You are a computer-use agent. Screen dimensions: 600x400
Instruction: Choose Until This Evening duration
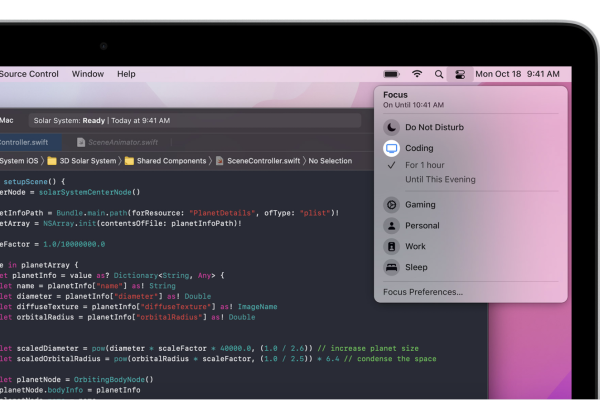tap(440, 180)
